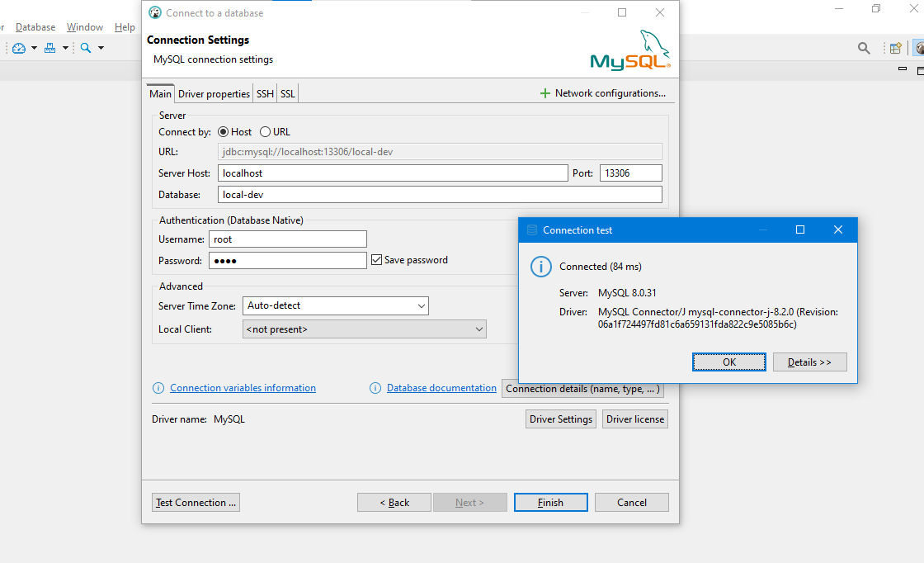This screenshot has width=924, height=563.
Task: Click Finish to create connection
Action: 550,502
